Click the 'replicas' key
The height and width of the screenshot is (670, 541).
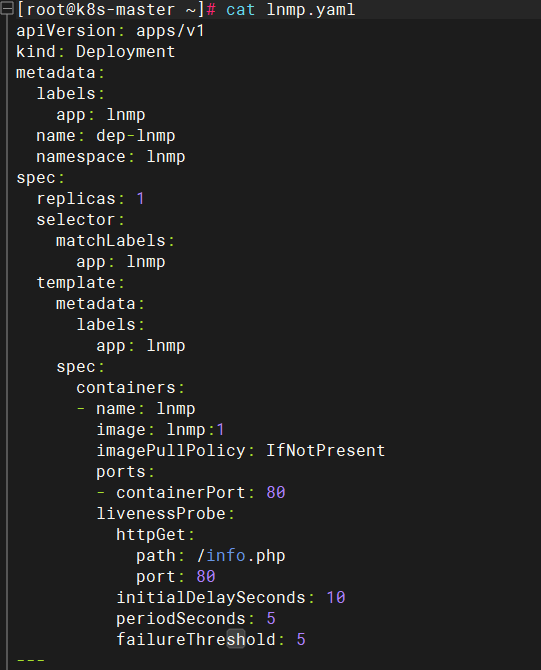point(76,199)
